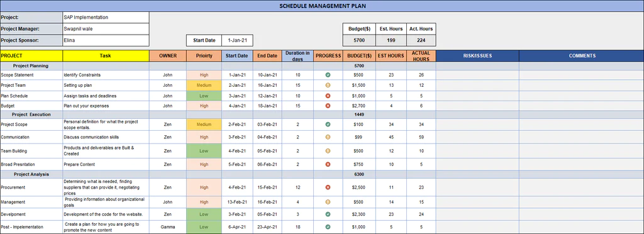Click green check icon in Post-Implementation row
Viewport: 644px width, 234px height.
coord(328,226)
